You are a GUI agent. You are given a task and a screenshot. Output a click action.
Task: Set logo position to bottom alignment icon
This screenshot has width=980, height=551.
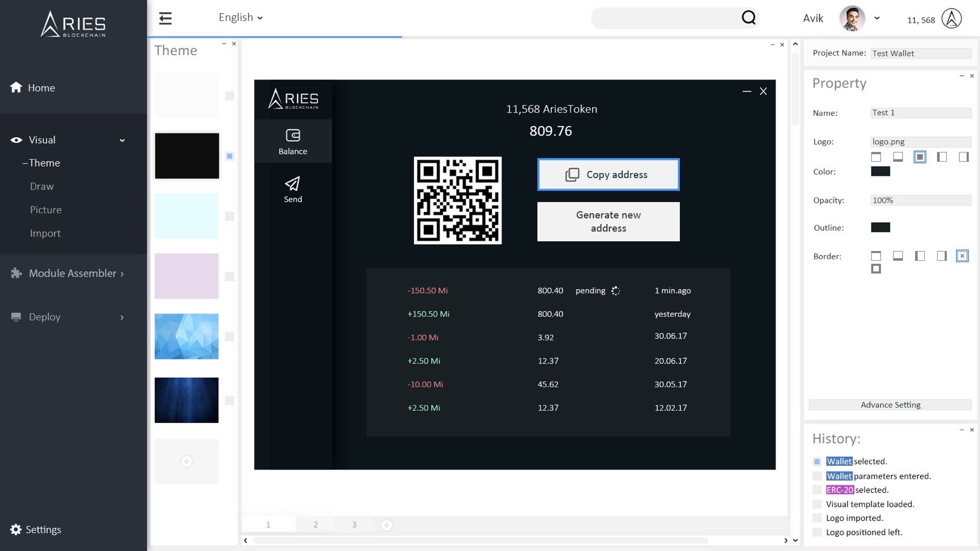pyautogui.click(x=898, y=157)
